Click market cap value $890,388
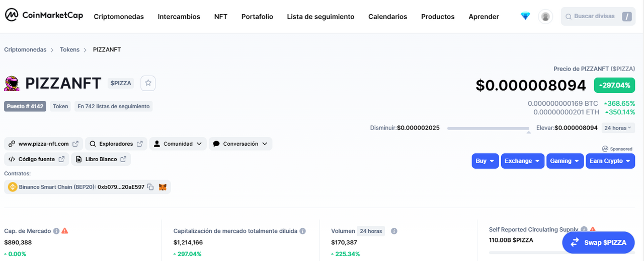This screenshot has width=644, height=261. tap(18, 242)
